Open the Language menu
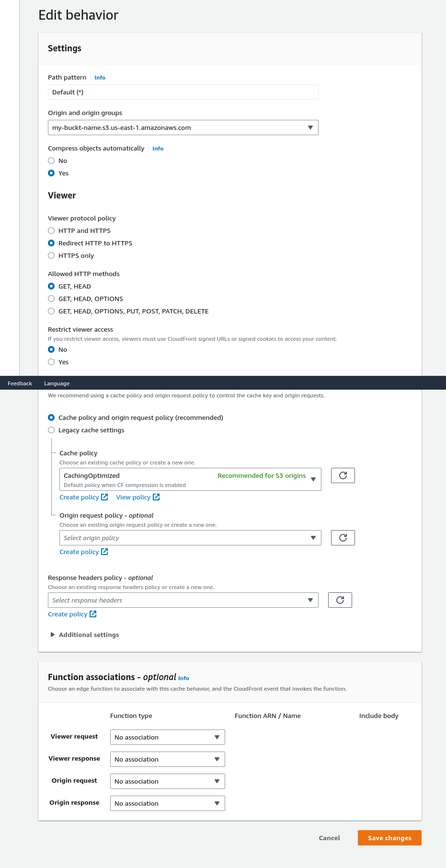446x868 pixels. [57, 383]
